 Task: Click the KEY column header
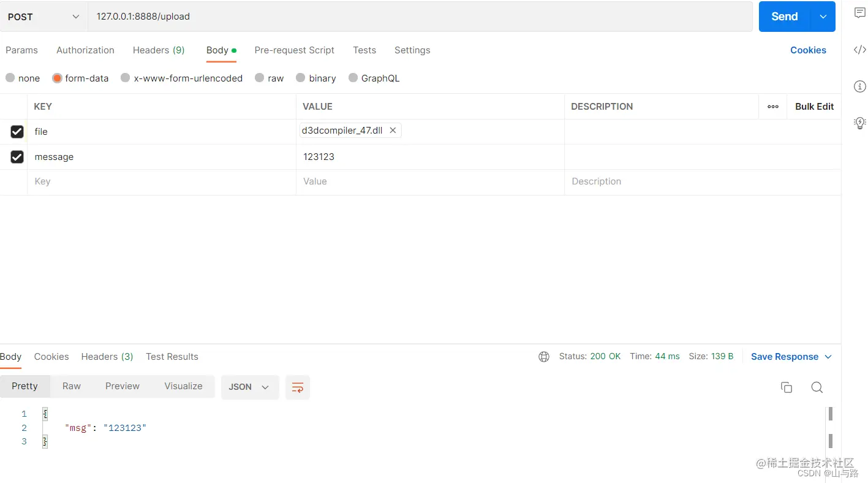(x=43, y=107)
